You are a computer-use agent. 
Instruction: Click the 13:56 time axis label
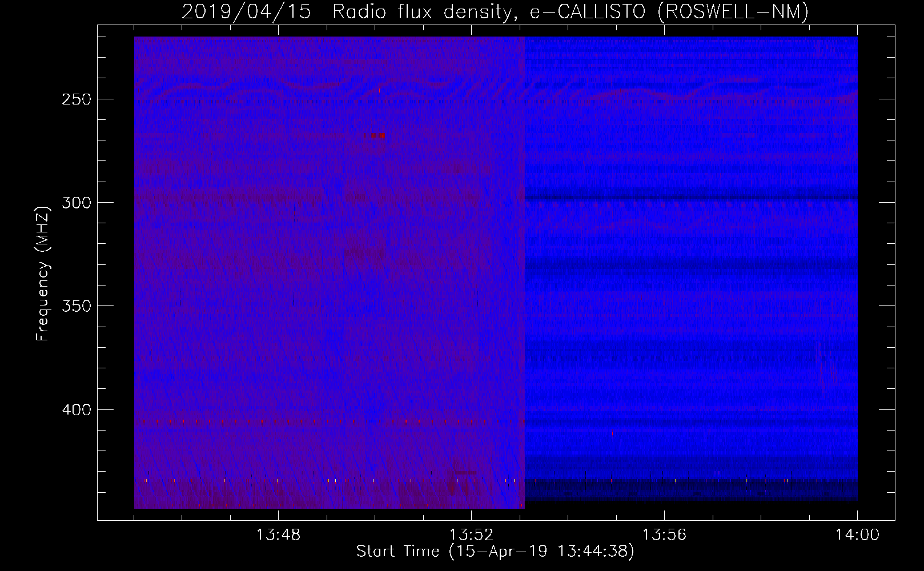tap(664, 535)
